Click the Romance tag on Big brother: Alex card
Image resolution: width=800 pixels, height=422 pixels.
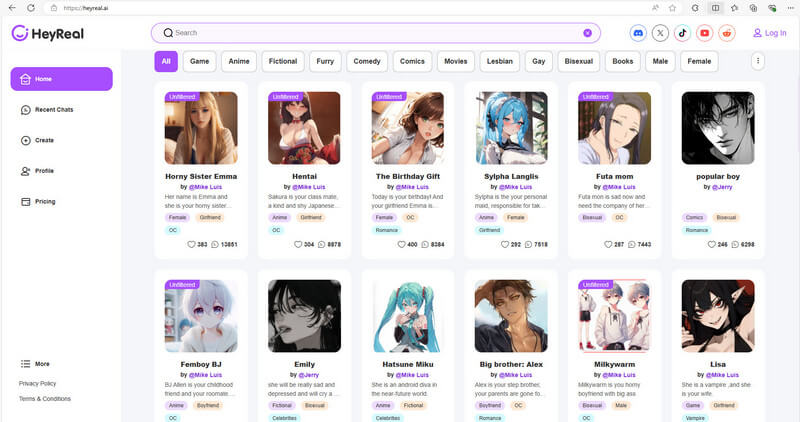tap(490, 418)
